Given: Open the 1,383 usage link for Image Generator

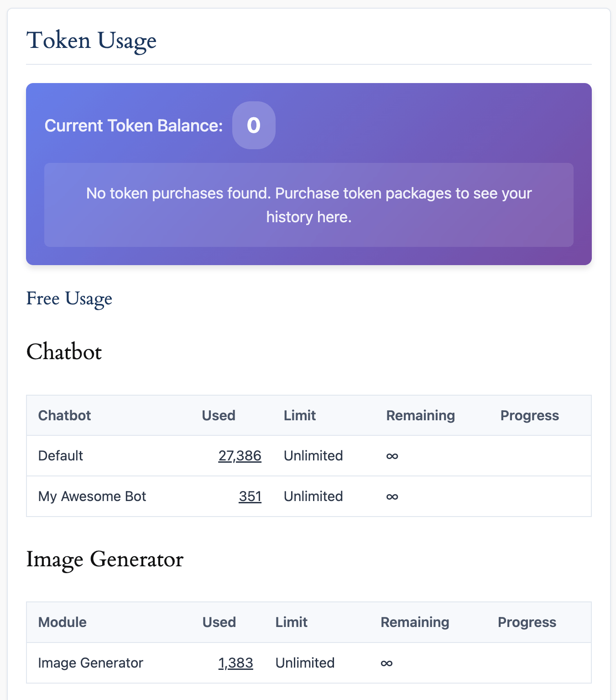Looking at the screenshot, I should point(235,663).
